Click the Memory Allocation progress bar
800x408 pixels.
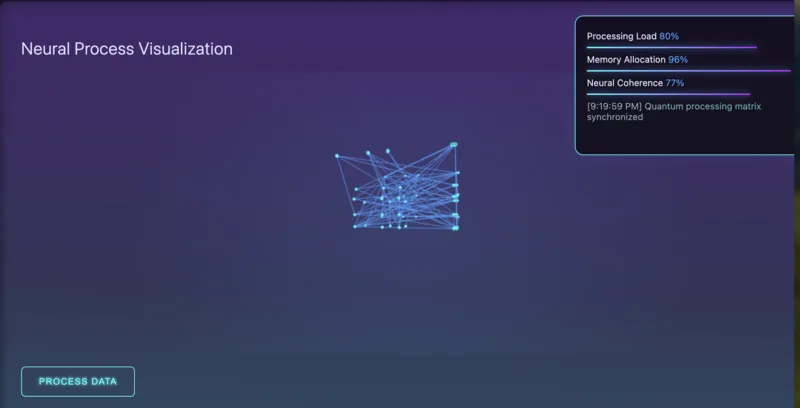pos(689,71)
